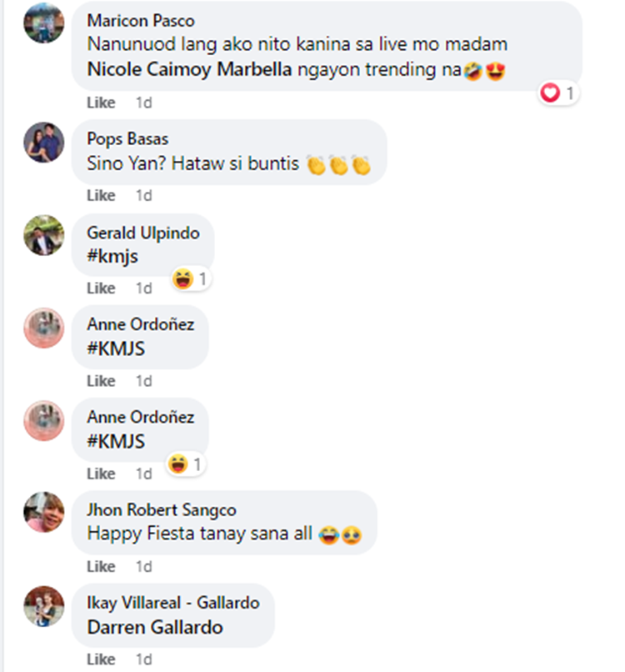
Task: Open Maricon Pasco's profile picture
Action: click(43, 23)
